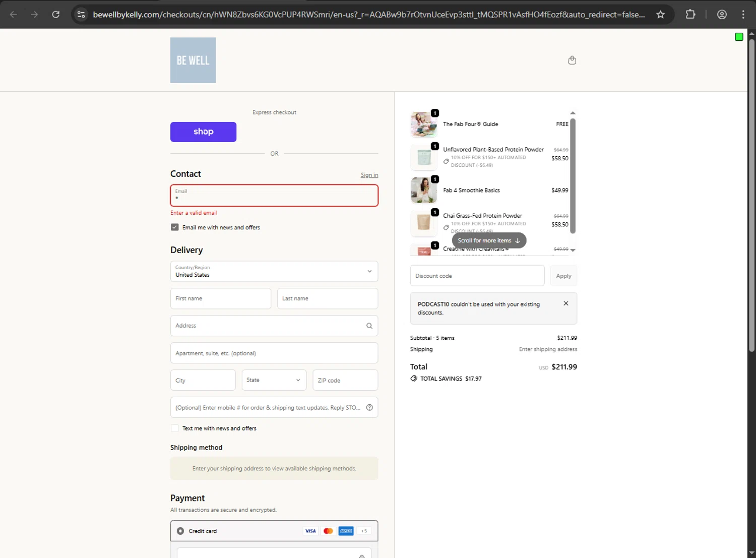Open the Country/Region dropdown
756x558 pixels.
point(274,271)
